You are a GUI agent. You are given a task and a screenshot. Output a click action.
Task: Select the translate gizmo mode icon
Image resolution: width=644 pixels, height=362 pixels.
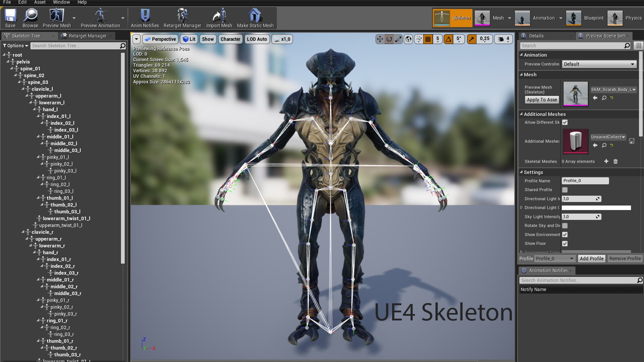point(380,39)
